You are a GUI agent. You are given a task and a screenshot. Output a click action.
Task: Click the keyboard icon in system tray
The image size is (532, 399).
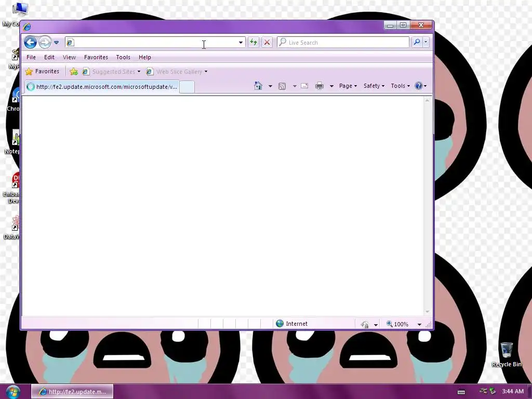click(x=461, y=392)
